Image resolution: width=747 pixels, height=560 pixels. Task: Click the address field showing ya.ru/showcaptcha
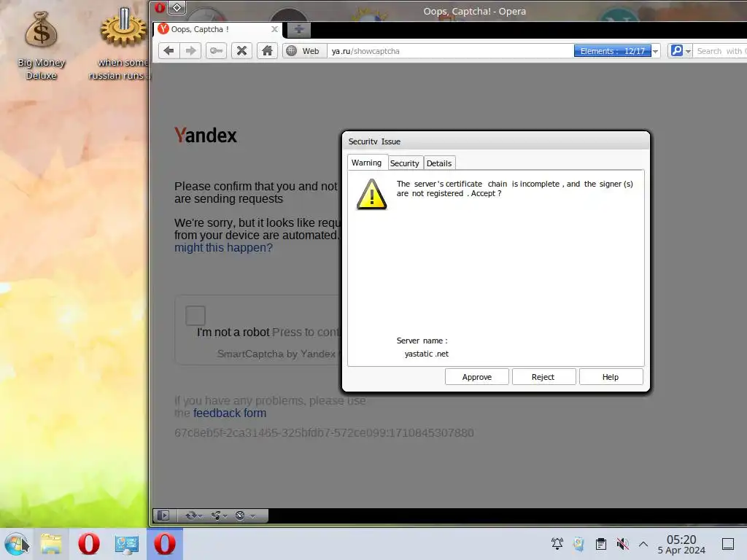click(x=450, y=51)
